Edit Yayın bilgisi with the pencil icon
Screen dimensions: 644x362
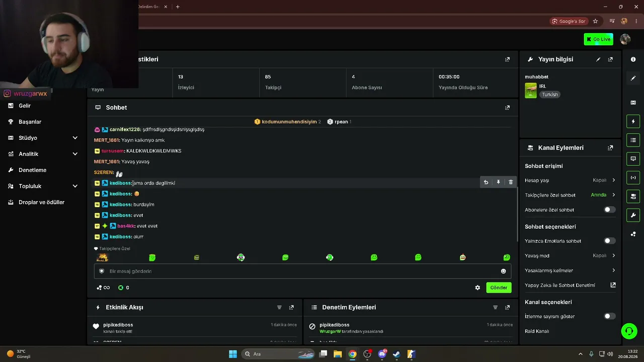(x=598, y=59)
